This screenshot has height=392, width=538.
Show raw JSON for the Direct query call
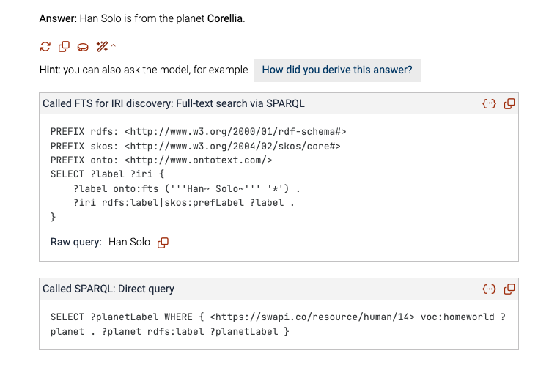coord(490,289)
